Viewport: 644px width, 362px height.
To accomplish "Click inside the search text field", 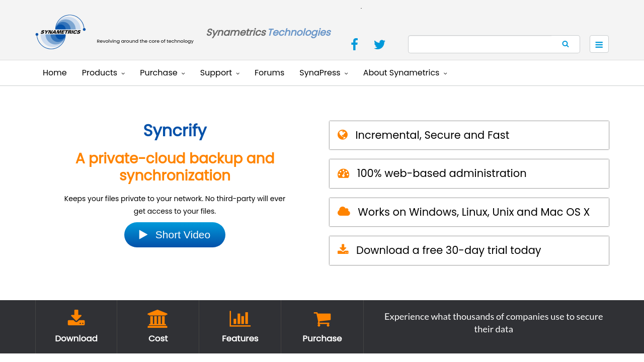I will point(479,44).
